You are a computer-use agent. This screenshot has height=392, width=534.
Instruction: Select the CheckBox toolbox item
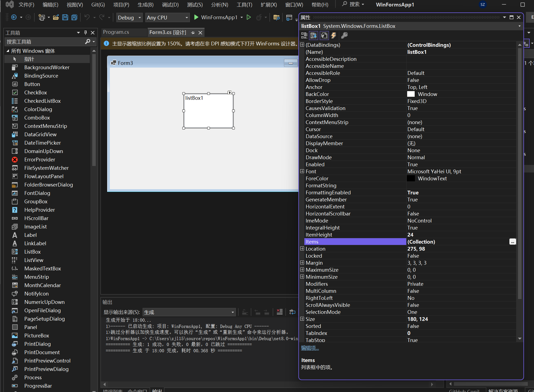pyautogui.click(x=47, y=92)
